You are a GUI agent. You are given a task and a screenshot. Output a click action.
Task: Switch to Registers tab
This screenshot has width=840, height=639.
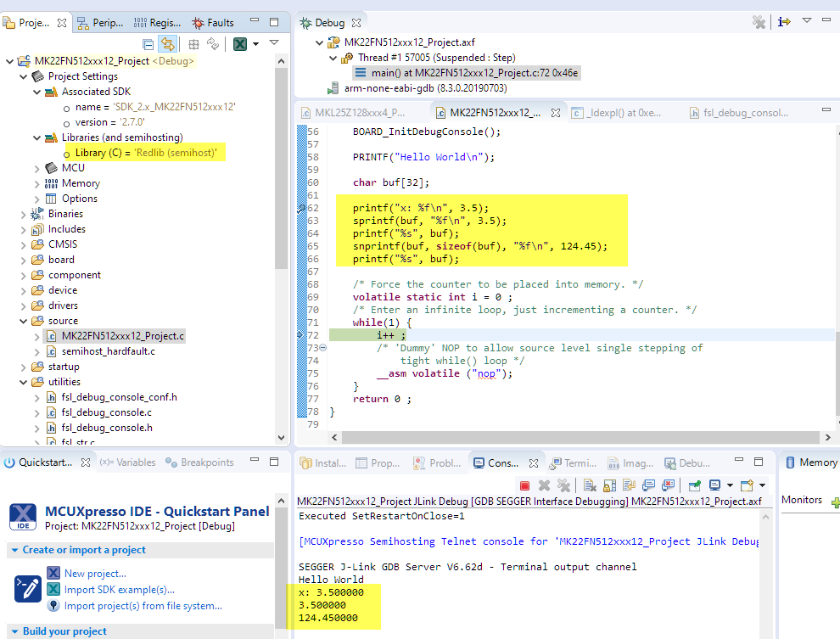pyautogui.click(x=157, y=23)
